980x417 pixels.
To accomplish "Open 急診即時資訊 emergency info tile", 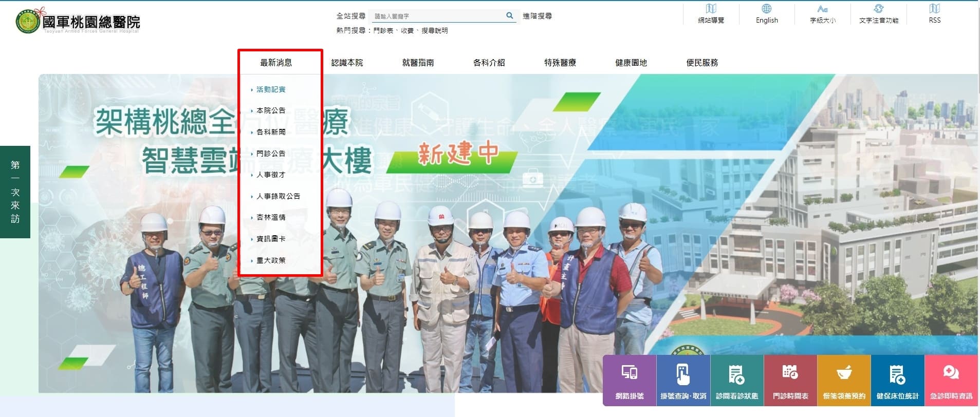I will [x=951, y=381].
